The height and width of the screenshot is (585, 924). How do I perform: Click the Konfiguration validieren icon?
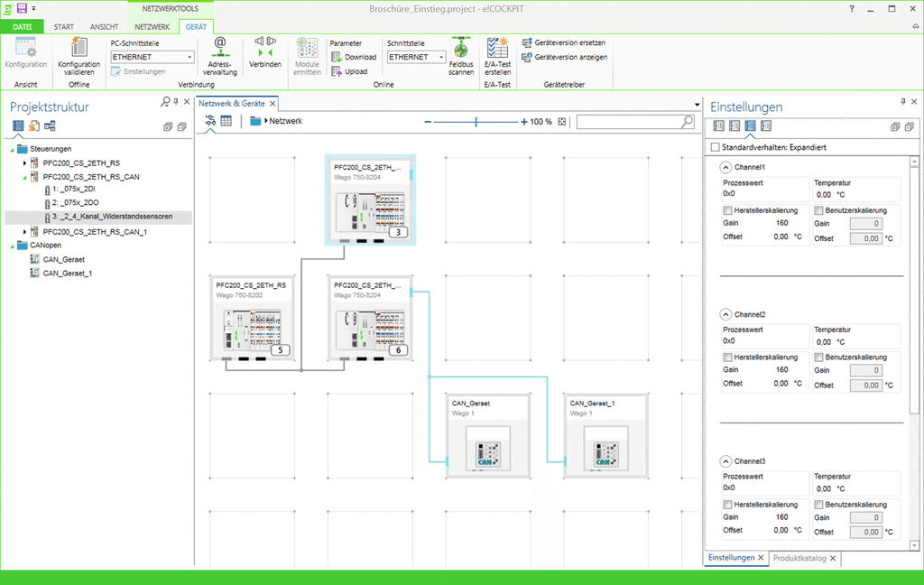coord(79,49)
